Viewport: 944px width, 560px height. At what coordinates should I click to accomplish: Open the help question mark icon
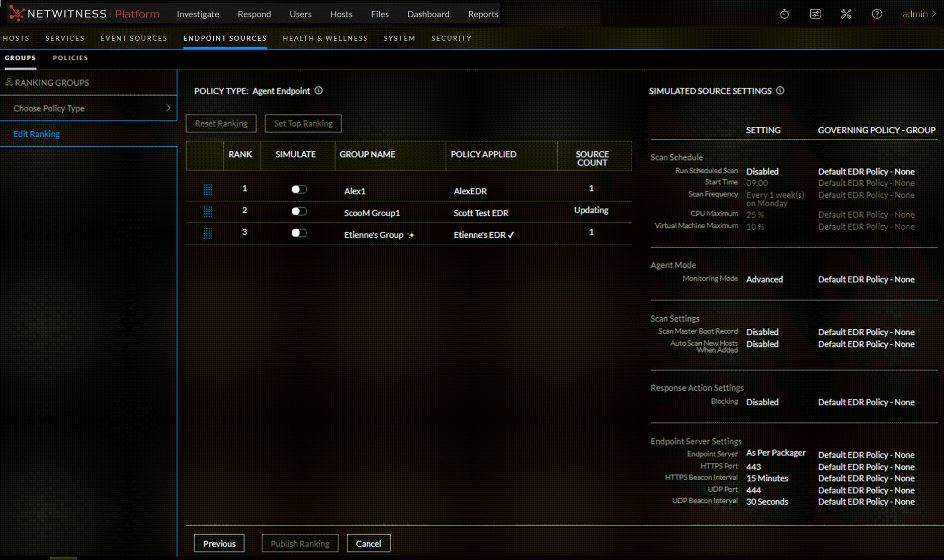877,14
